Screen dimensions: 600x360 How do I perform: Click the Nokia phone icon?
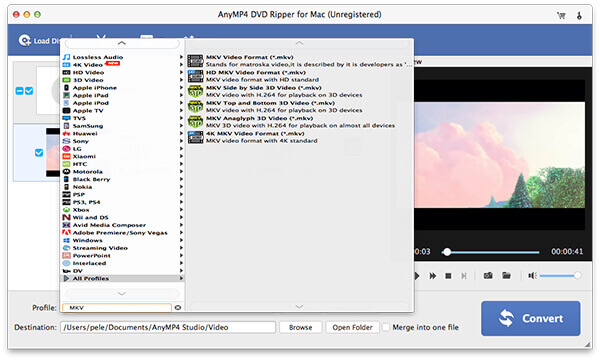click(66, 187)
